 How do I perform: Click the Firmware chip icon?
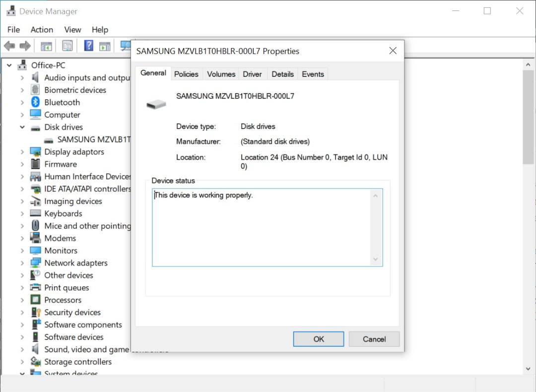tap(35, 164)
